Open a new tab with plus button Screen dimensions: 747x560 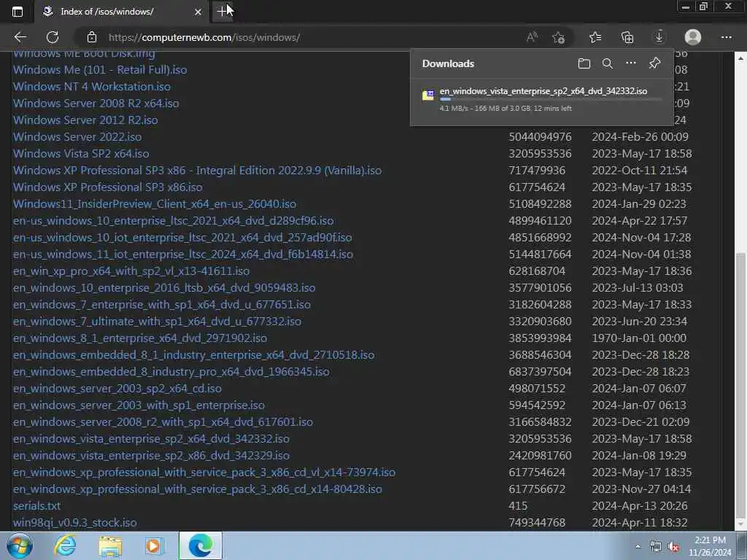coord(222,12)
